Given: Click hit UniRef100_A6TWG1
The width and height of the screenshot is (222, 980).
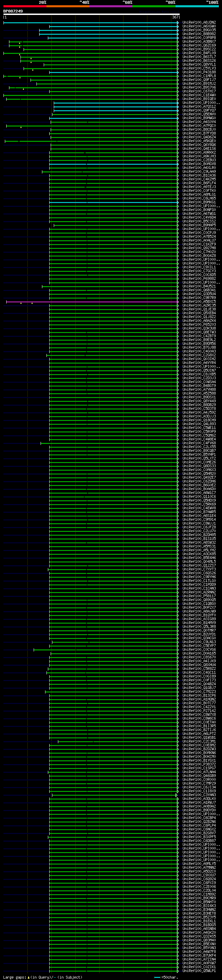Looking at the screenshot, I should pyautogui.click(x=199, y=214).
